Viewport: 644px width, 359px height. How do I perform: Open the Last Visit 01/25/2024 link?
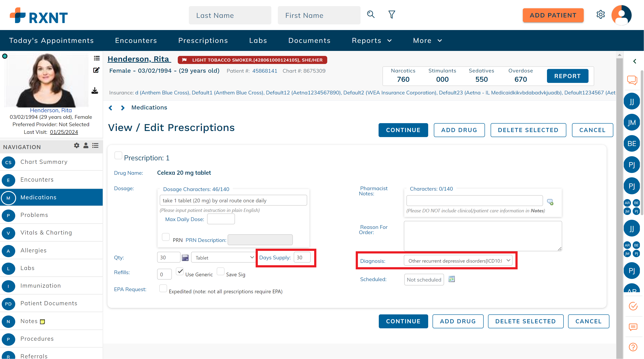[x=64, y=132]
